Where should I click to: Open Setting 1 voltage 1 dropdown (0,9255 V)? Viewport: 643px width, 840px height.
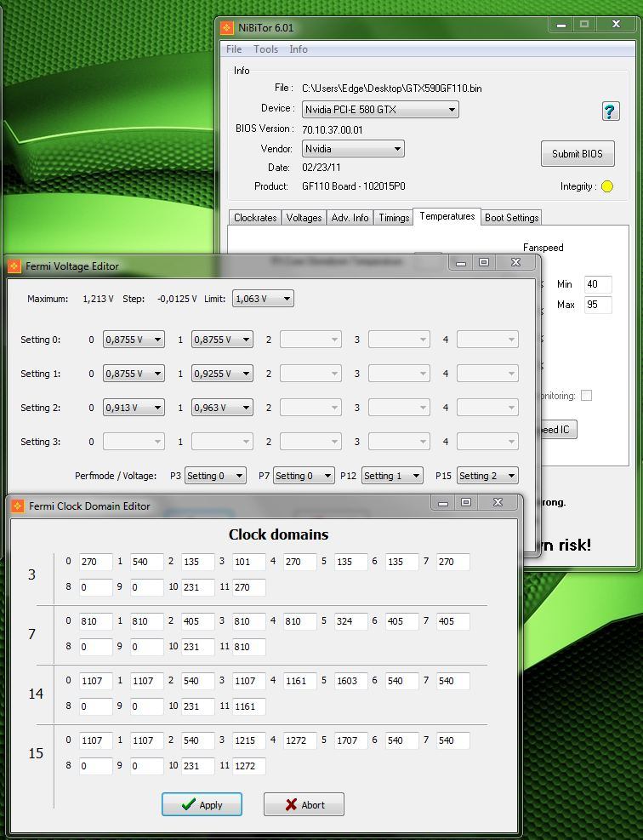pyautogui.click(x=222, y=374)
